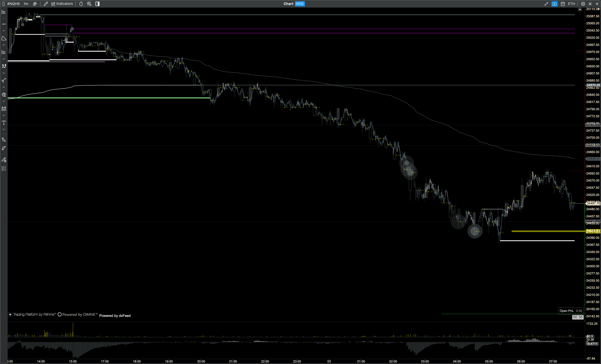The width and height of the screenshot is (601, 364).
Task: Click the mouse cursor mode icon
Action: click(81, 4)
